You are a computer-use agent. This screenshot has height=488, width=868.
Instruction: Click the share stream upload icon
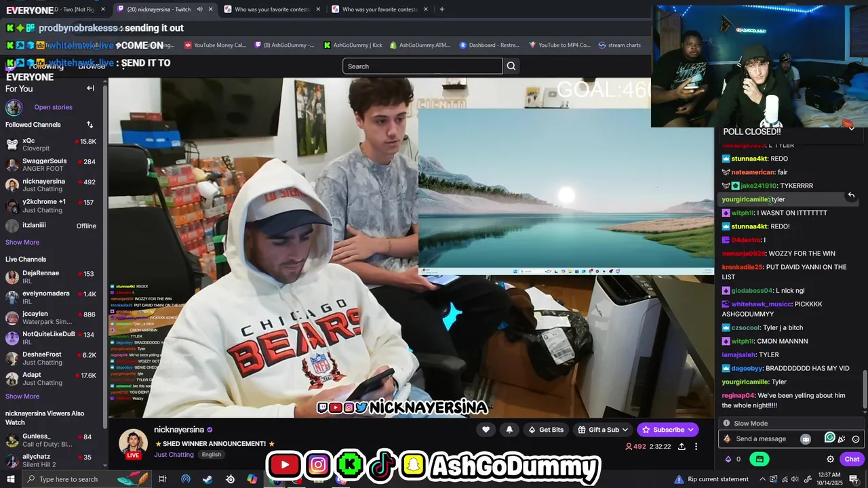point(682,447)
